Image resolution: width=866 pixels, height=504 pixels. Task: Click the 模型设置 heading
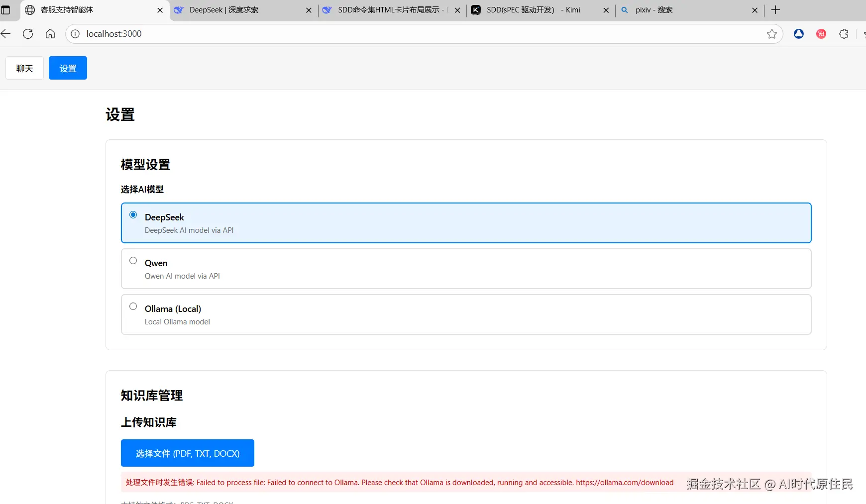145,165
